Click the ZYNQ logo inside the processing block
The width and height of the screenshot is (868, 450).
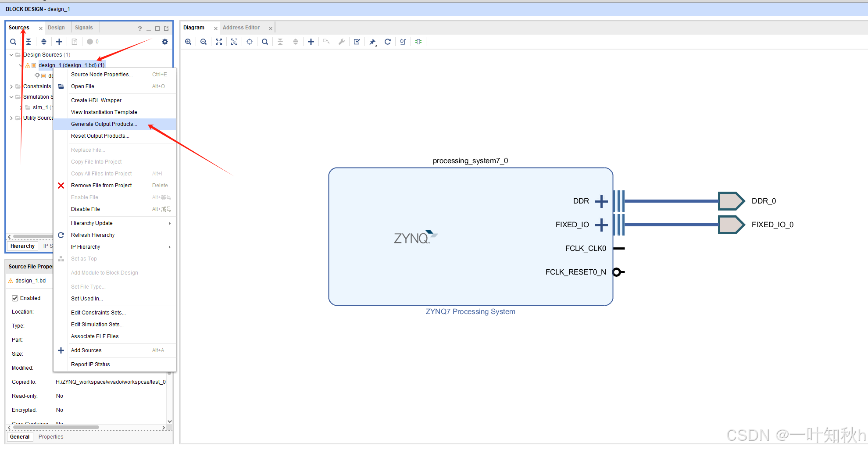[x=415, y=237]
